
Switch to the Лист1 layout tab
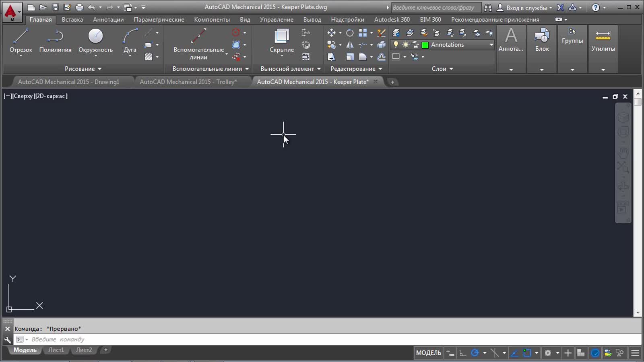[56, 350]
